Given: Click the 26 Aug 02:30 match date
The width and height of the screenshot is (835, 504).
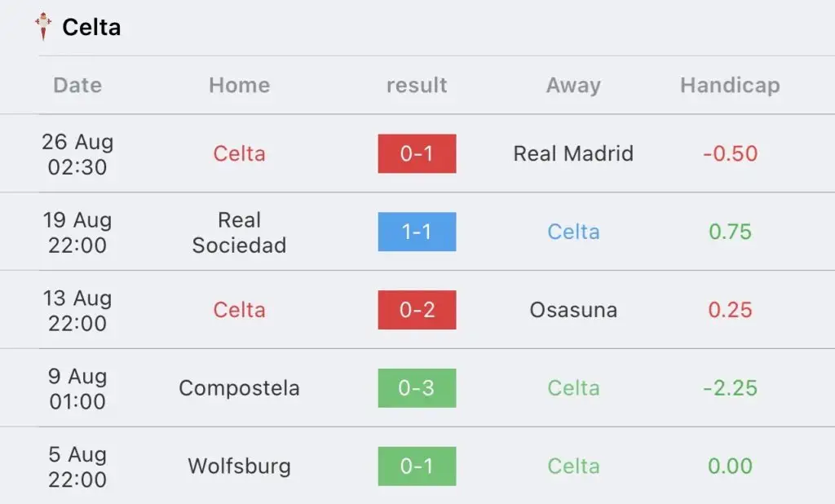Looking at the screenshot, I should tap(77, 154).
